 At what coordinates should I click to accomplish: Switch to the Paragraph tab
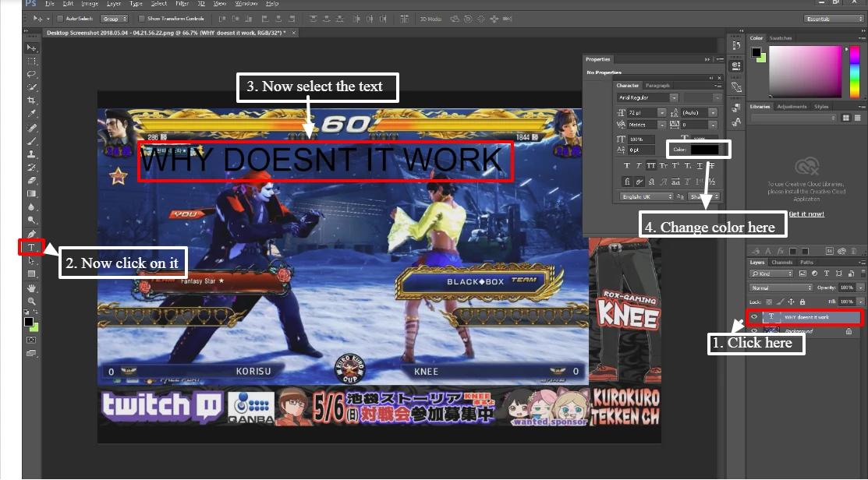pos(657,86)
